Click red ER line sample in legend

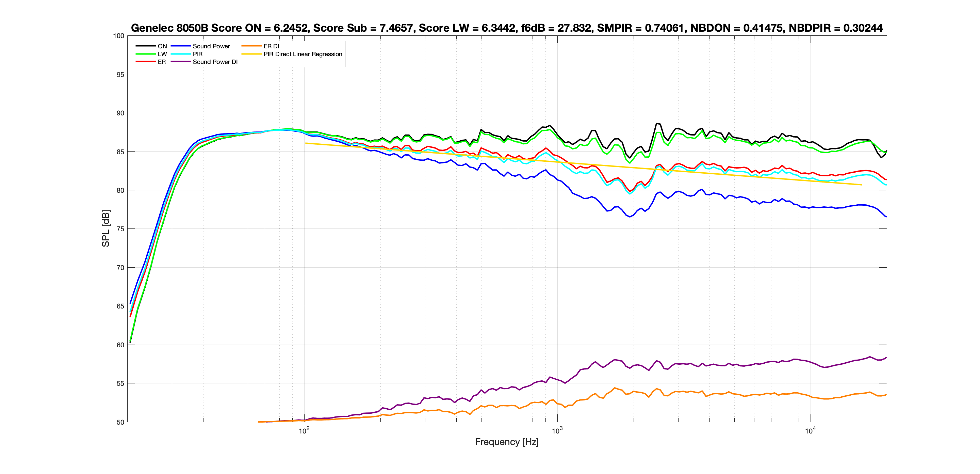point(145,62)
